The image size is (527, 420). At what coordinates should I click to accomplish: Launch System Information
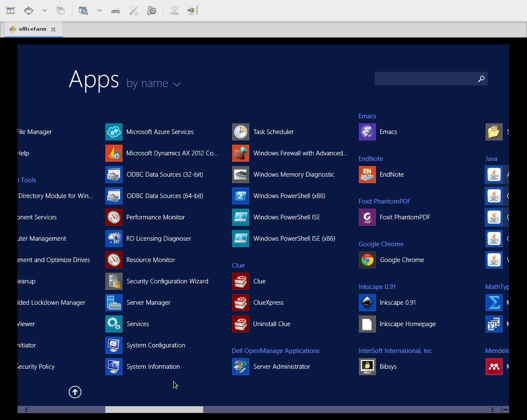143,367
